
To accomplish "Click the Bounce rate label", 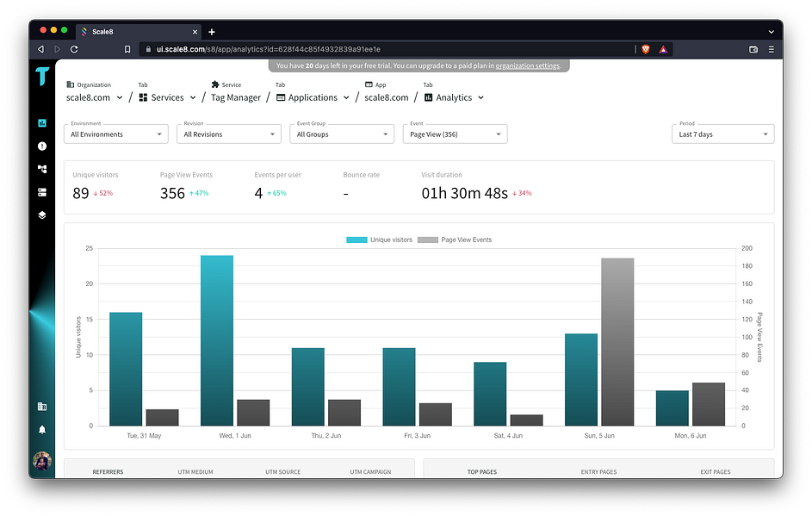I will coord(361,175).
